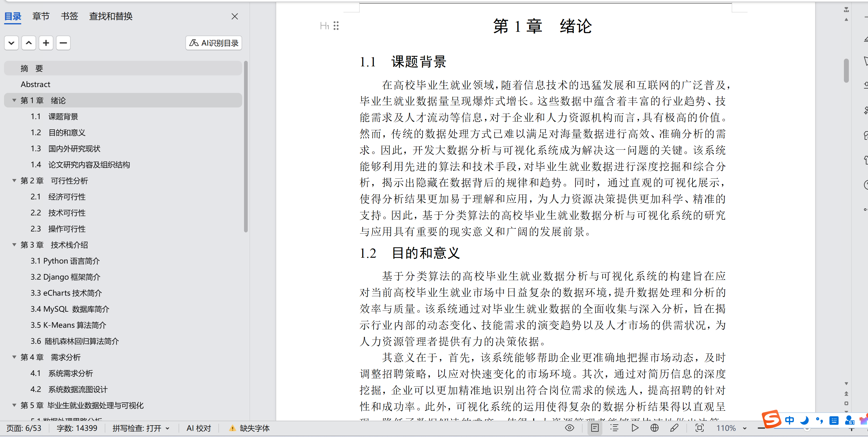Collapse the 第5章 毕业生就业数据处理与可视化 node

[x=14, y=405]
